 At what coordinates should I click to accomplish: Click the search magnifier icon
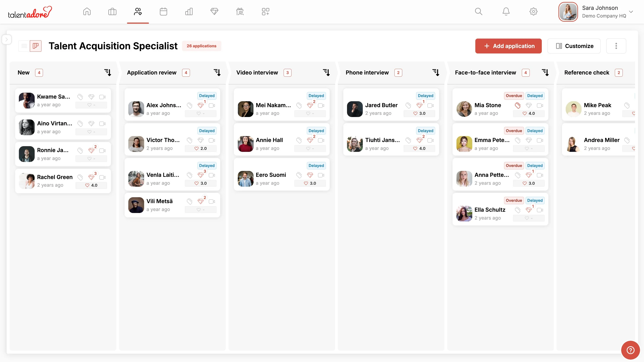(478, 11)
